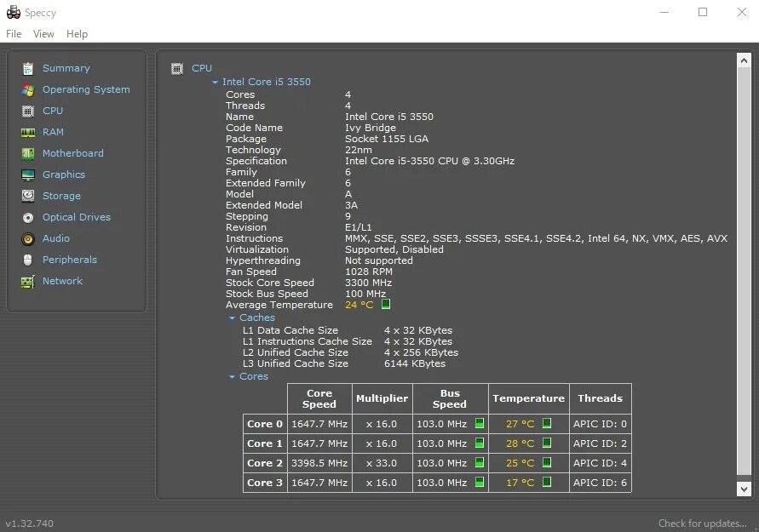Click the Graphics monitor icon in sidebar
The width and height of the screenshot is (759, 532).
pyautogui.click(x=28, y=175)
